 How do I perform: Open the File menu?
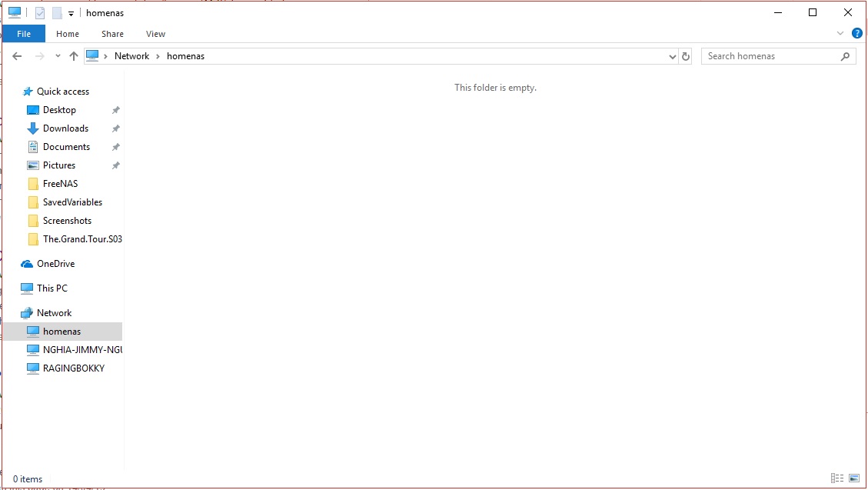pyautogui.click(x=24, y=34)
